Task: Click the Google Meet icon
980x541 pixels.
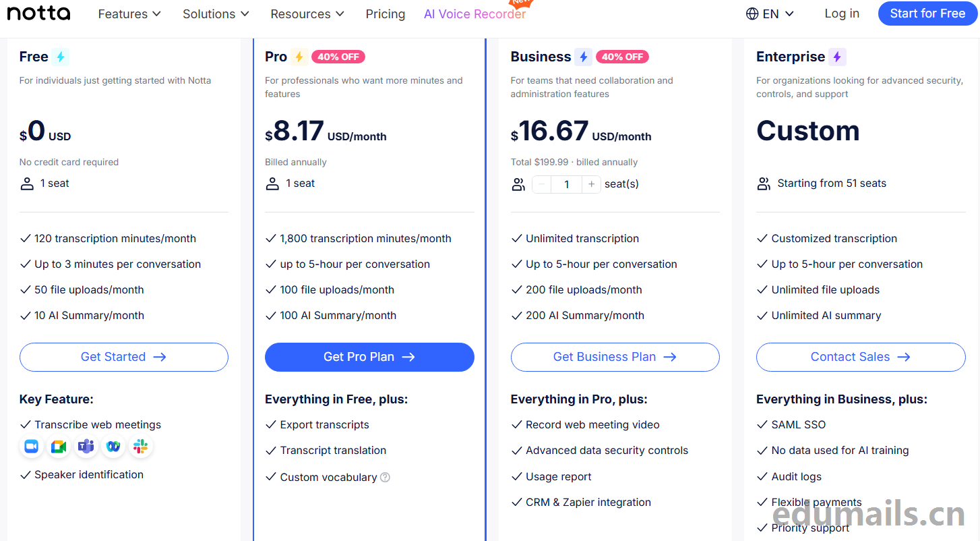Action: [59, 447]
